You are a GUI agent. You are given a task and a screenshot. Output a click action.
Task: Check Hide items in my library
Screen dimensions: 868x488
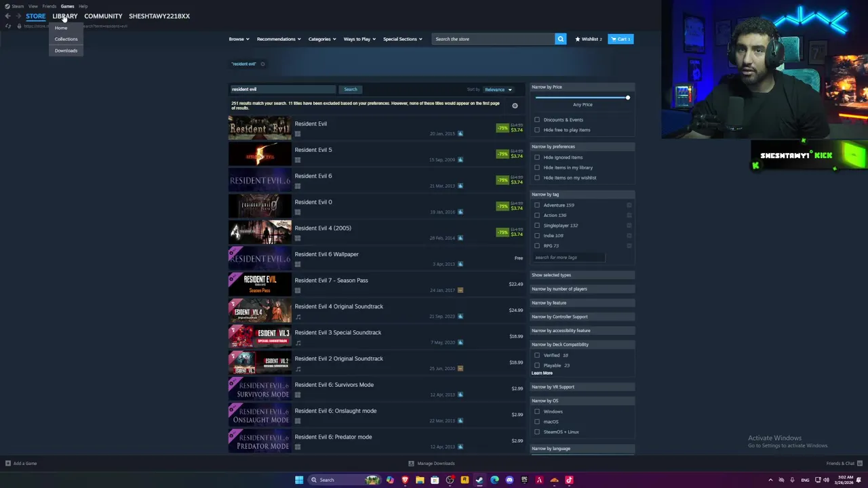(x=537, y=167)
